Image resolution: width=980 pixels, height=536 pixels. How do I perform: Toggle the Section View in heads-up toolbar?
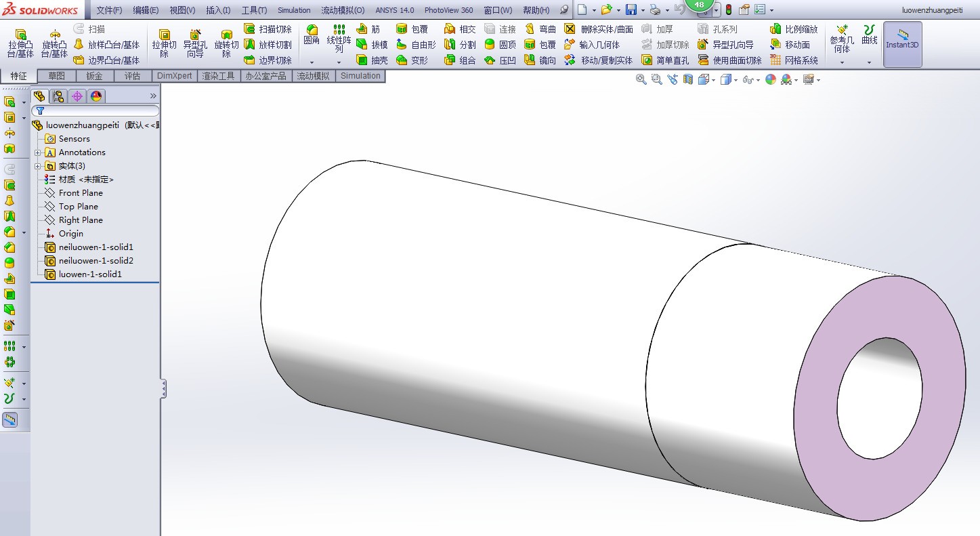click(x=687, y=79)
